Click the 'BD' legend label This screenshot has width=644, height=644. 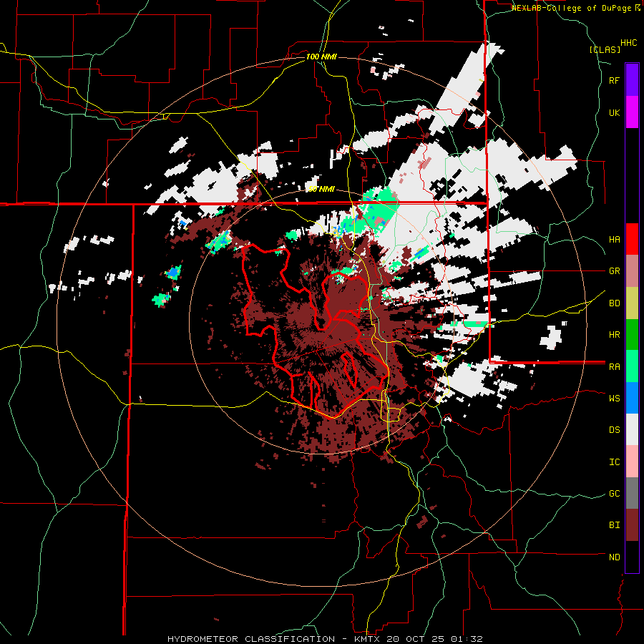click(614, 303)
